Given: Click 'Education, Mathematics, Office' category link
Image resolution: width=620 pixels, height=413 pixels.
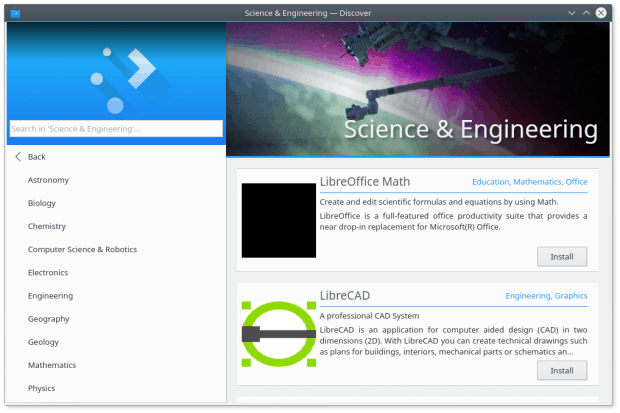Looking at the screenshot, I should [529, 182].
